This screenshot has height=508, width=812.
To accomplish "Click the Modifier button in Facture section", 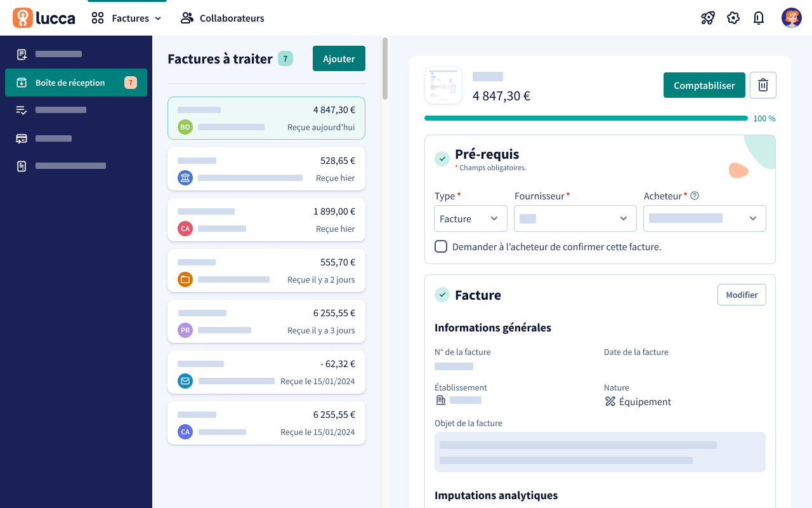I will click(x=742, y=295).
